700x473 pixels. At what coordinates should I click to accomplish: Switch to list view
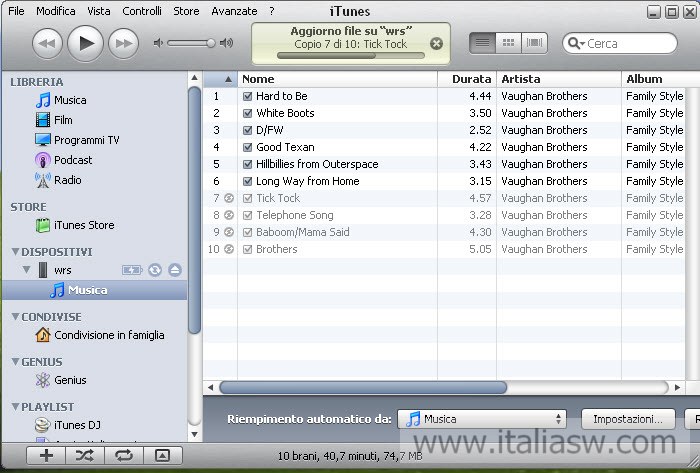482,43
